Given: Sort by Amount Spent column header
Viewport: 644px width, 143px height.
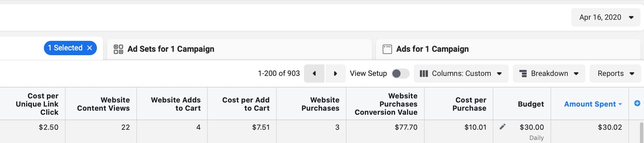Looking at the screenshot, I should pos(590,104).
